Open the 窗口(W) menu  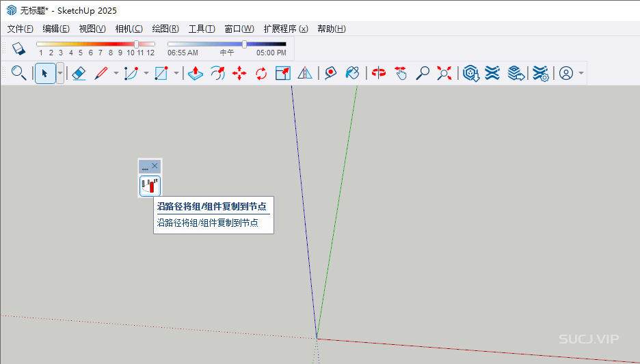point(239,29)
